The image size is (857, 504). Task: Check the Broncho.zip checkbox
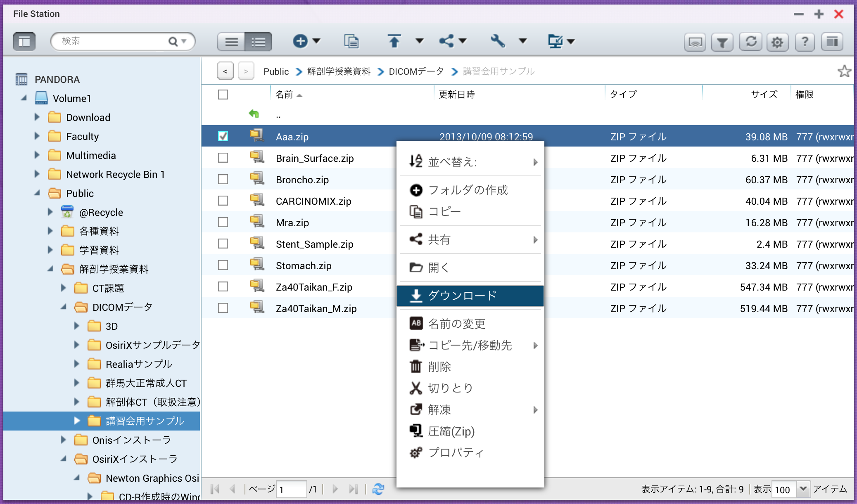[223, 179]
